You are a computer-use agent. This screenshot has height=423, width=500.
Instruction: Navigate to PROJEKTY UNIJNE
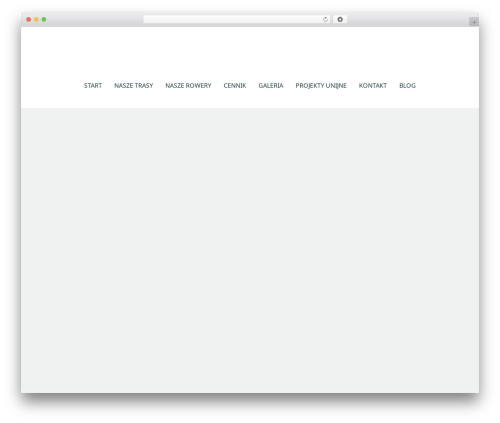(321, 86)
